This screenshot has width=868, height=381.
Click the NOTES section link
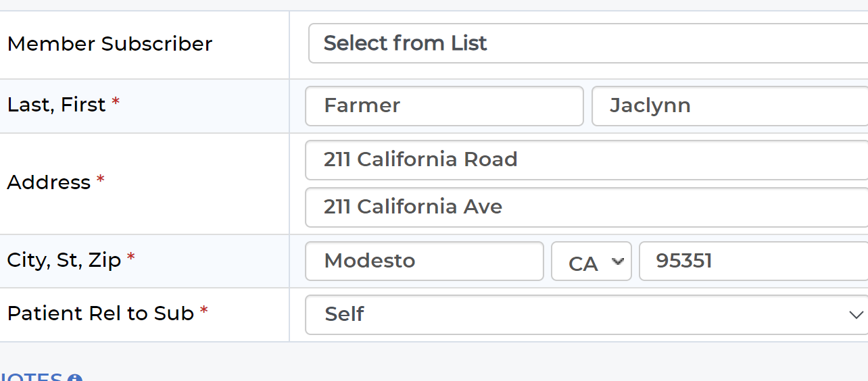(31, 377)
